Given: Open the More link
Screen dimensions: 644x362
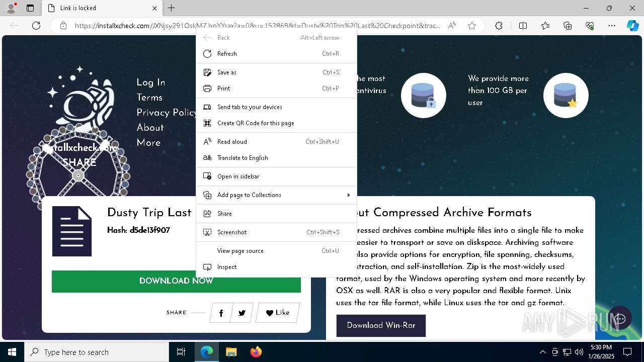Looking at the screenshot, I should (148, 143).
